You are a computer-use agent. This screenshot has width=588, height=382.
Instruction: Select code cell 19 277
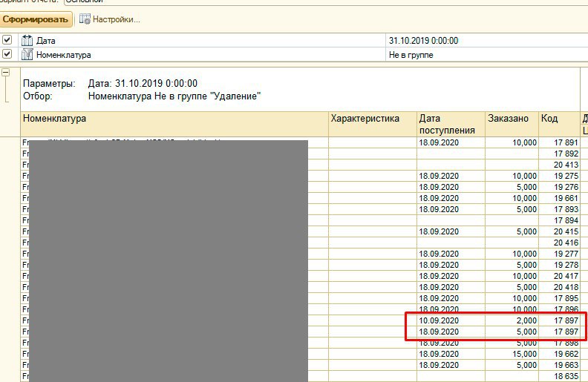point(559,254)
